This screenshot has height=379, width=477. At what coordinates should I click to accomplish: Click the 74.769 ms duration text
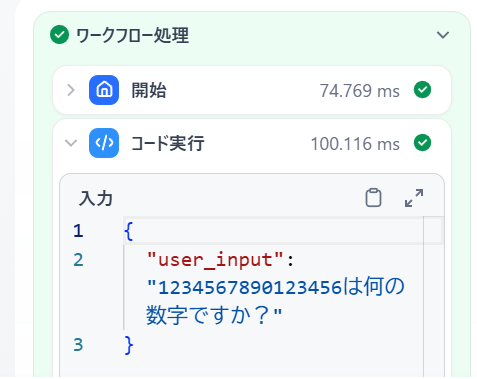[x=360, y=91]
